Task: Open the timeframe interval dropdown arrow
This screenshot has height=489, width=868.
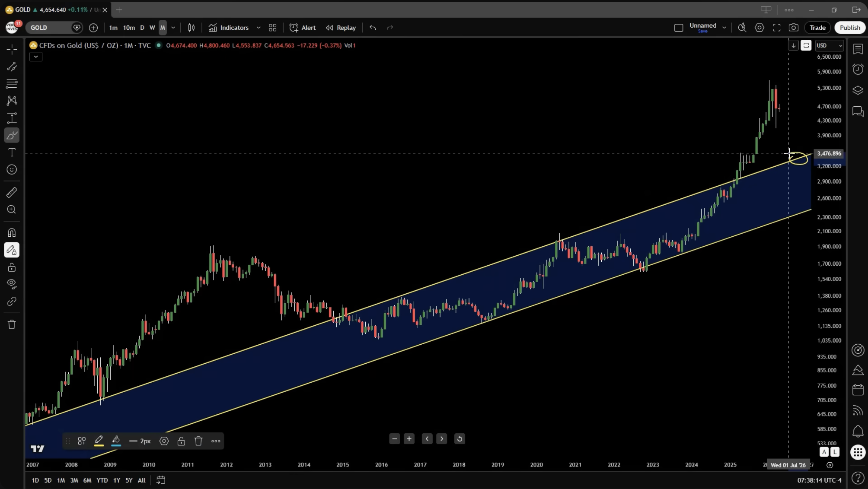Action: click(x=173, y=28)
